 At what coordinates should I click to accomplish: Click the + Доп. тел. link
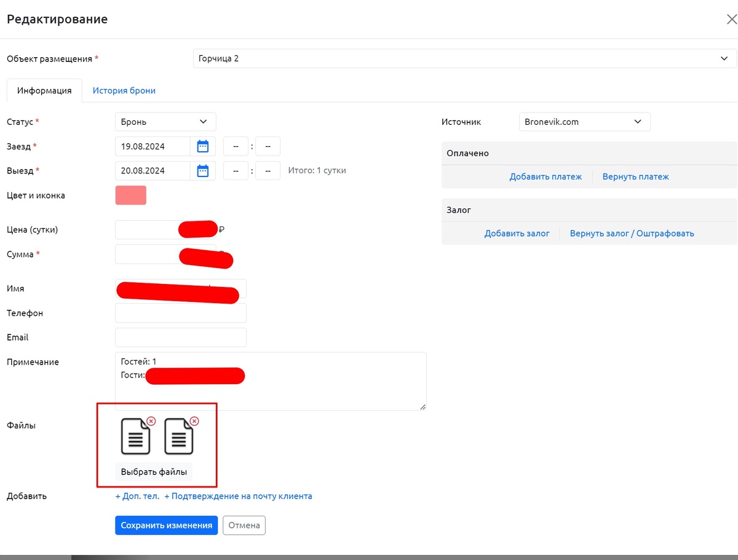(x=137, y=496)
